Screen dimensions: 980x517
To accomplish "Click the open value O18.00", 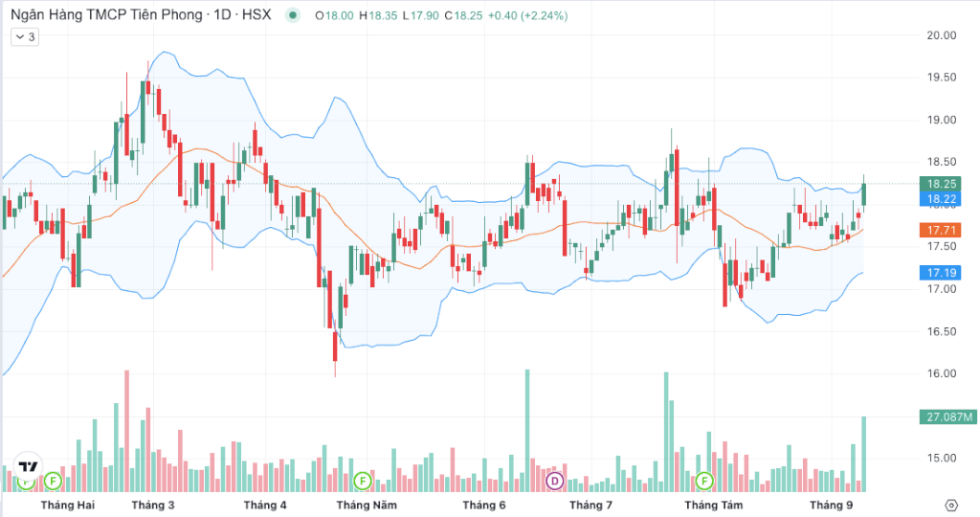I will point(334,15).
